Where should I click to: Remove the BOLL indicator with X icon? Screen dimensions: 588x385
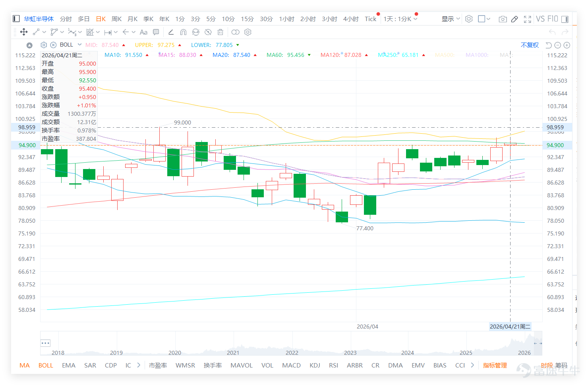[x=53, y=45]
